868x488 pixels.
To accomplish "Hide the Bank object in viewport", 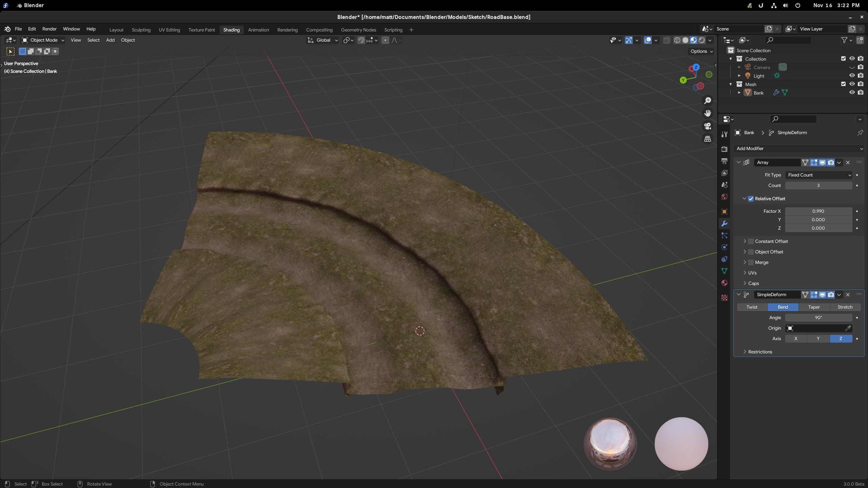I will tap(852, 93).
